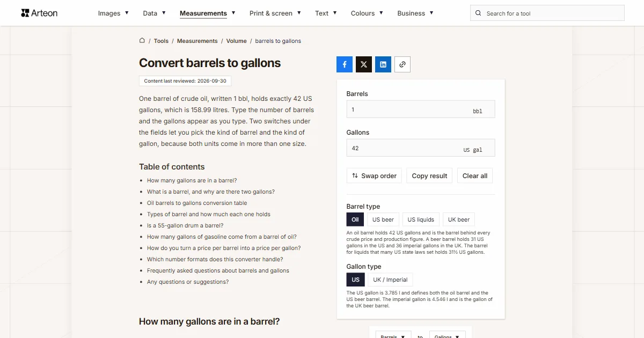This screenshot has height=338, width=644.
Task: Share page on Facebook
Action: tap(345, 64)
